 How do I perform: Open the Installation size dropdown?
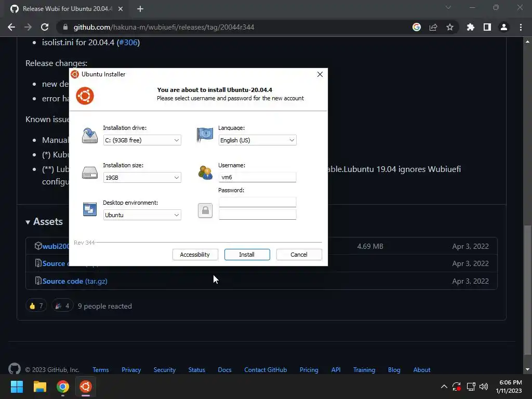142,178
